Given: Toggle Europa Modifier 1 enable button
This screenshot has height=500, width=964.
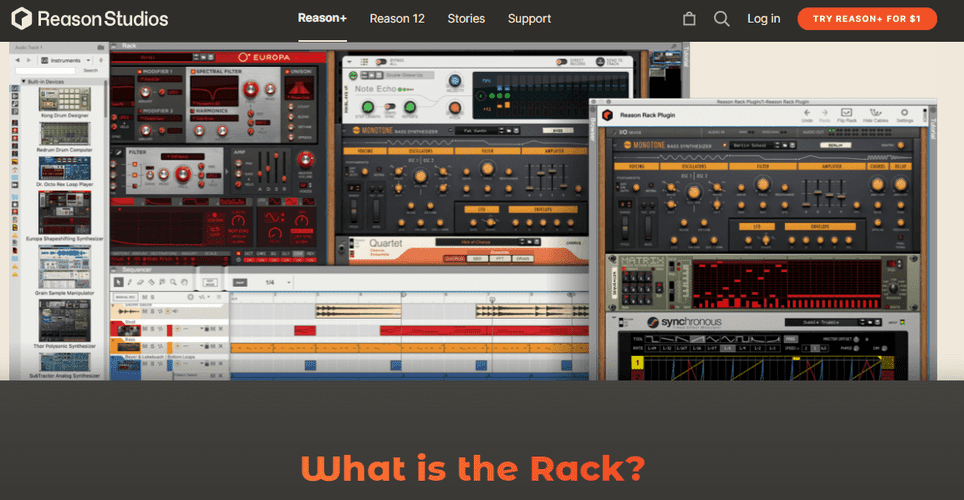Looking at the screenshot, I should click(140, 72).
